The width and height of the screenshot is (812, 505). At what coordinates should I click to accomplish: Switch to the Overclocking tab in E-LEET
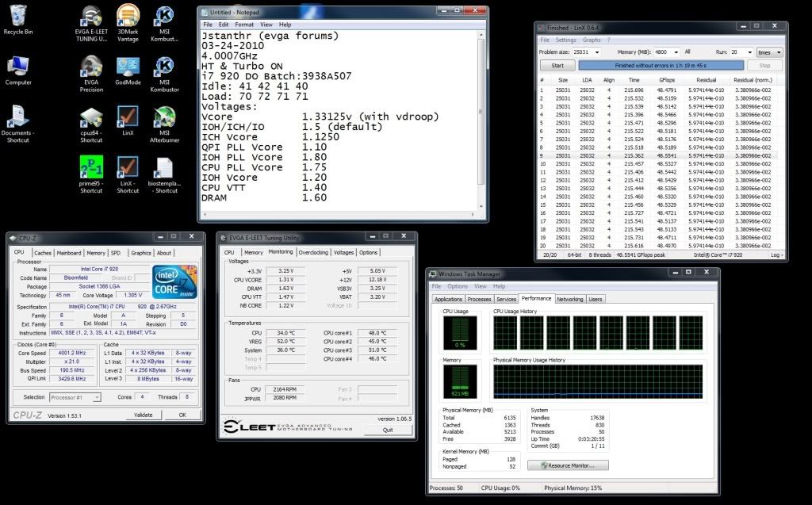tap(313, 252)
